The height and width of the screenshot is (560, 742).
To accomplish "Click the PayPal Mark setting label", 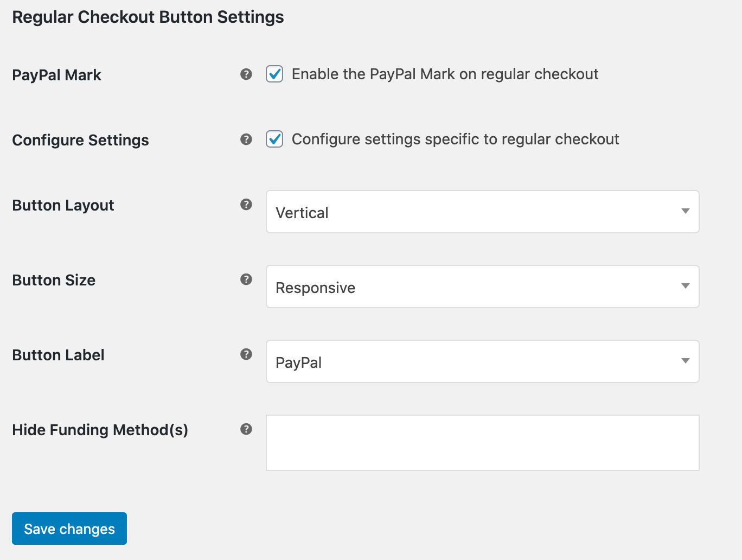I will click(56, 75).
